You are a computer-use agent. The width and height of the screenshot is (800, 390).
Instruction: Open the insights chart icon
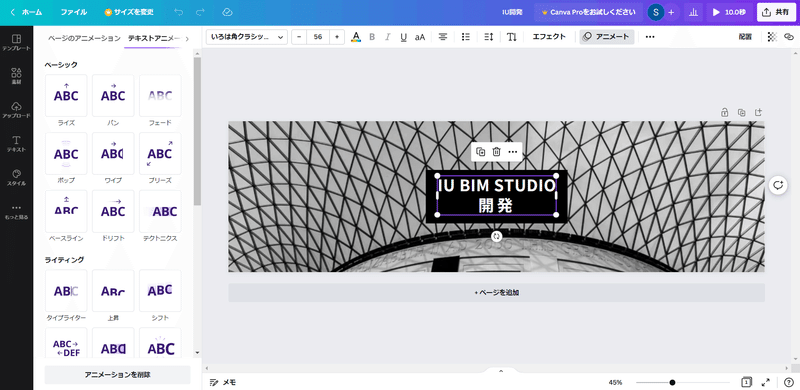point(693,12)
